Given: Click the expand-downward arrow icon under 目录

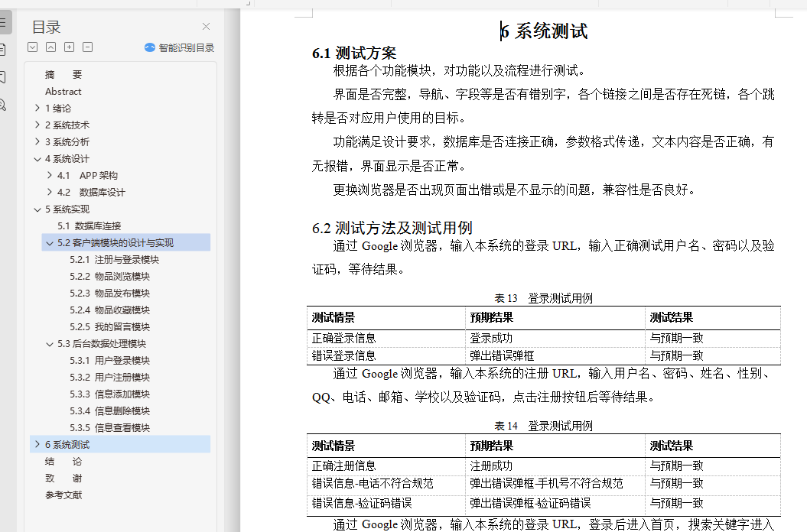Looking at the screenshot, I should 32,47.
